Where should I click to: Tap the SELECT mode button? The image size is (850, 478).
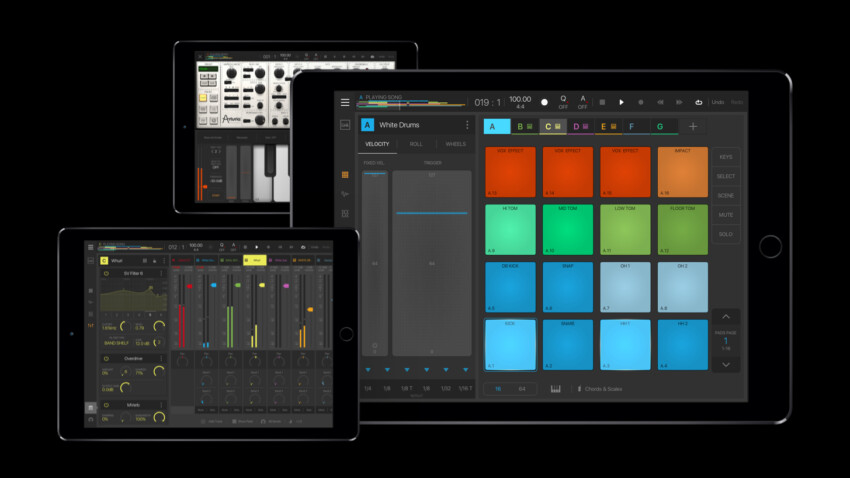pyautogui.click(x=726, y=176)
